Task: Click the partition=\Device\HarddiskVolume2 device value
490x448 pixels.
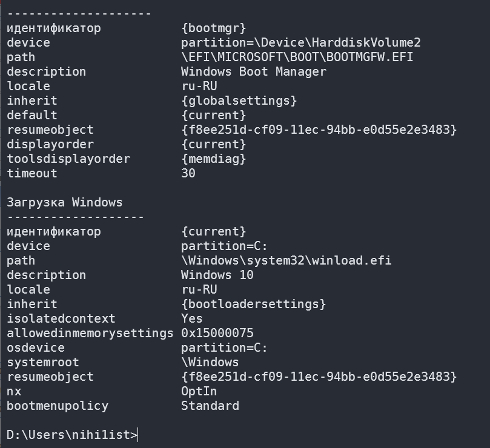Action: [300, 43]
